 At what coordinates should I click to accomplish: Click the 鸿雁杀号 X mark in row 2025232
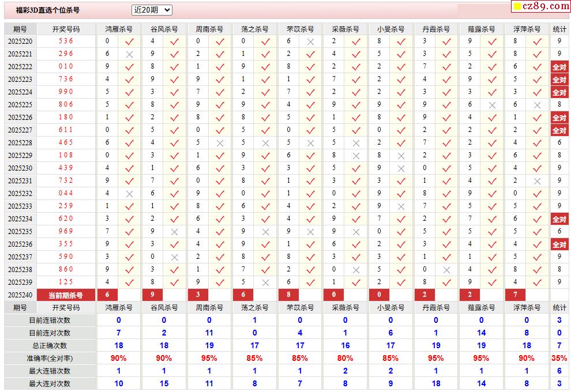[x=129, y=194]
